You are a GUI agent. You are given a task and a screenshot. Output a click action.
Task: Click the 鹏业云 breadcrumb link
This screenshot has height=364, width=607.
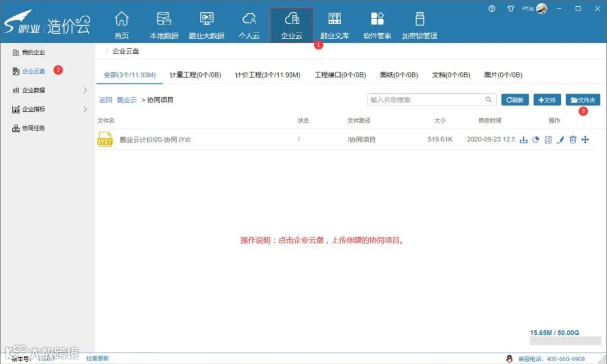[x=127, y=100]
